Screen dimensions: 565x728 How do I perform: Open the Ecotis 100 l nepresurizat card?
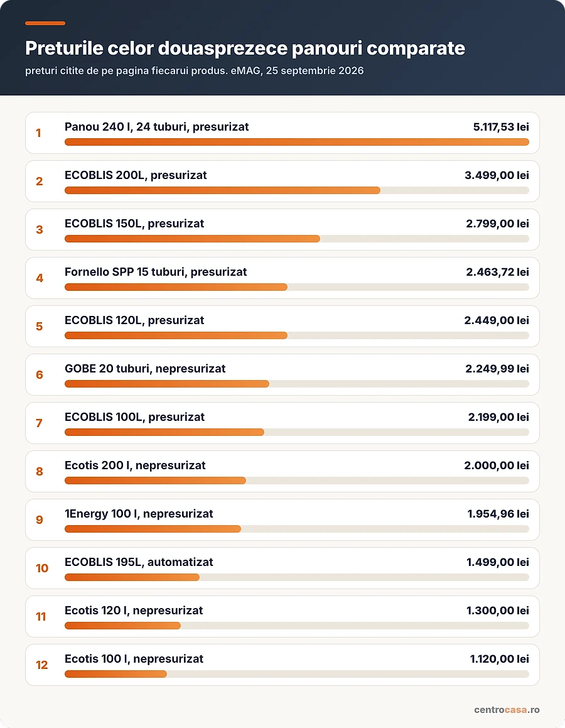coord(282,665)
